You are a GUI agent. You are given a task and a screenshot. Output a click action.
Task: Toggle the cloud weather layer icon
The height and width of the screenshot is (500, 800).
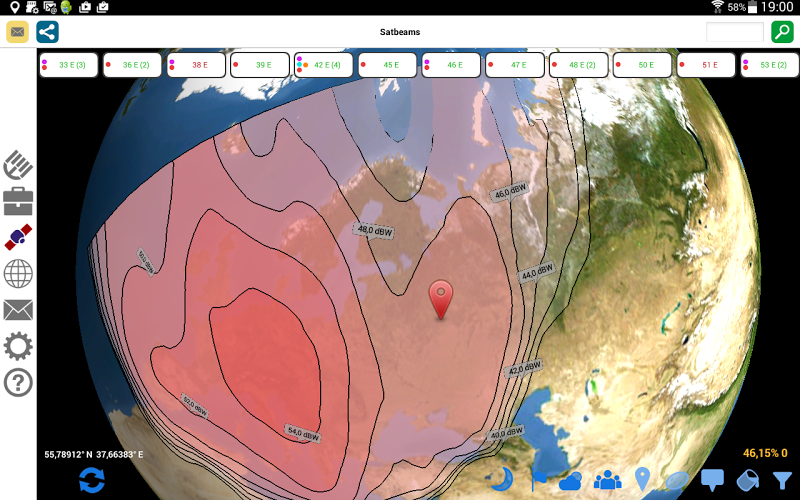pos(570,481)
